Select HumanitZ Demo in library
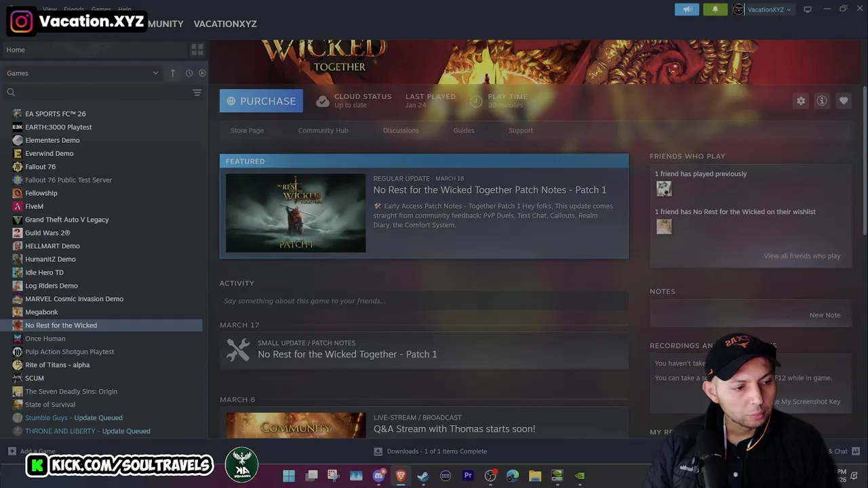 click(50, 259)
